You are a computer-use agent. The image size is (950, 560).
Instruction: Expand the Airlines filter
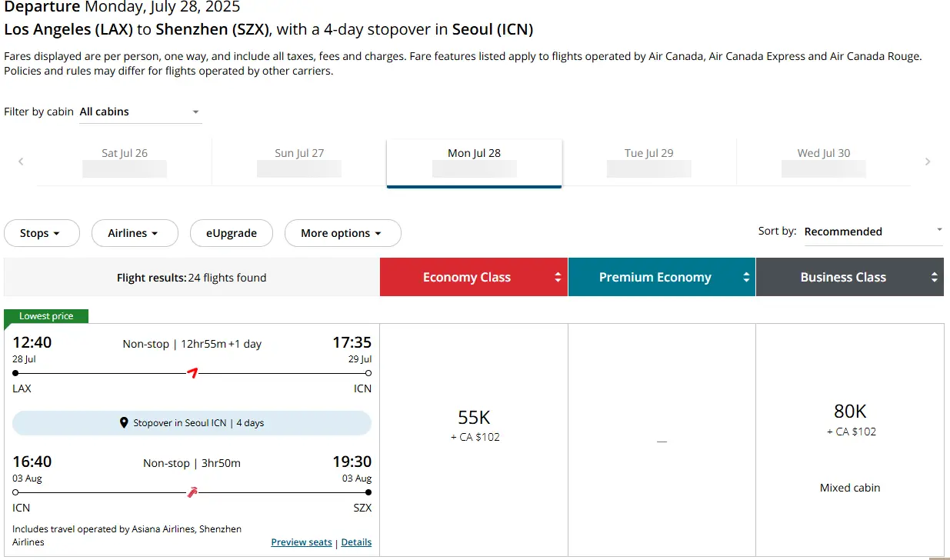(135, 233)
